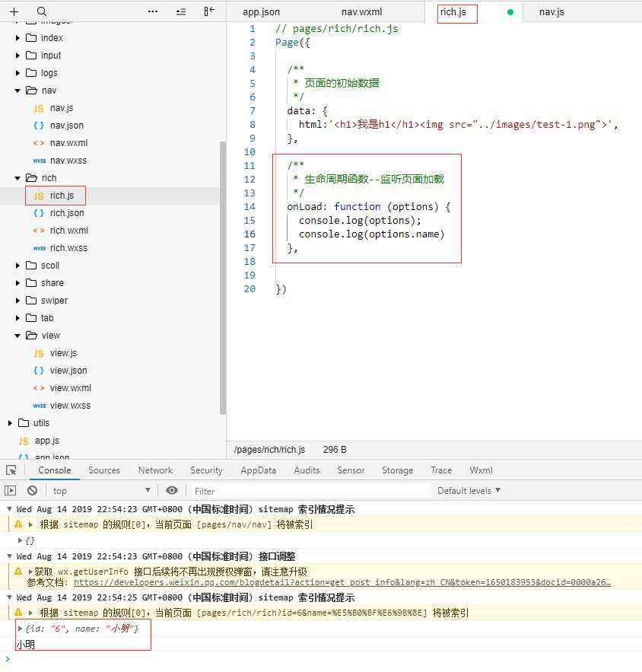Select the nav.js file icon
This screenshot has width=642, height=672.
39,108
